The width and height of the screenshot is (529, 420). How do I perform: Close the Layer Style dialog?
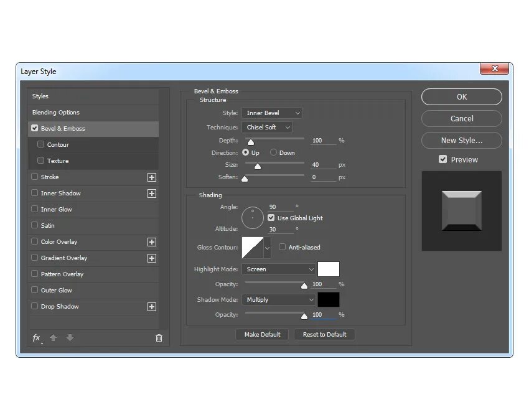coord(494,68)
